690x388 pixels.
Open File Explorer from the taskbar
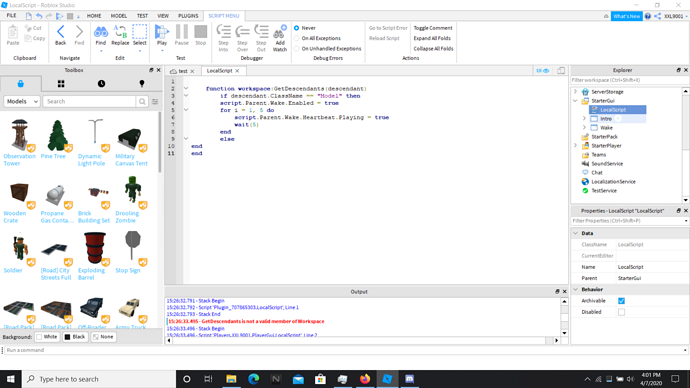[231, 379]
